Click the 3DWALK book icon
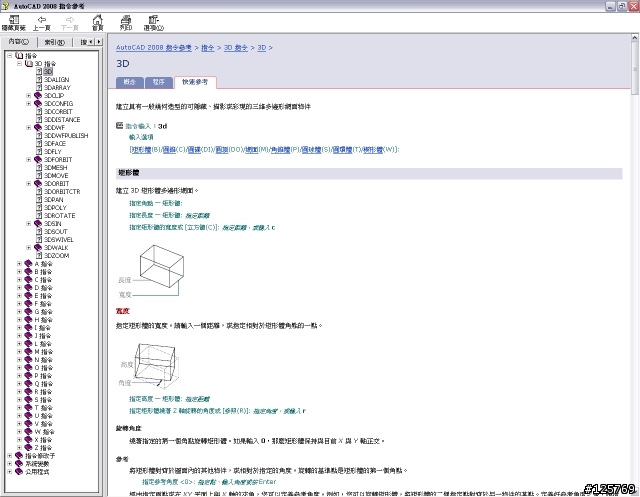The height and width of the screenshot is (497, 640). pyautogui.click(x=38, y=248)
